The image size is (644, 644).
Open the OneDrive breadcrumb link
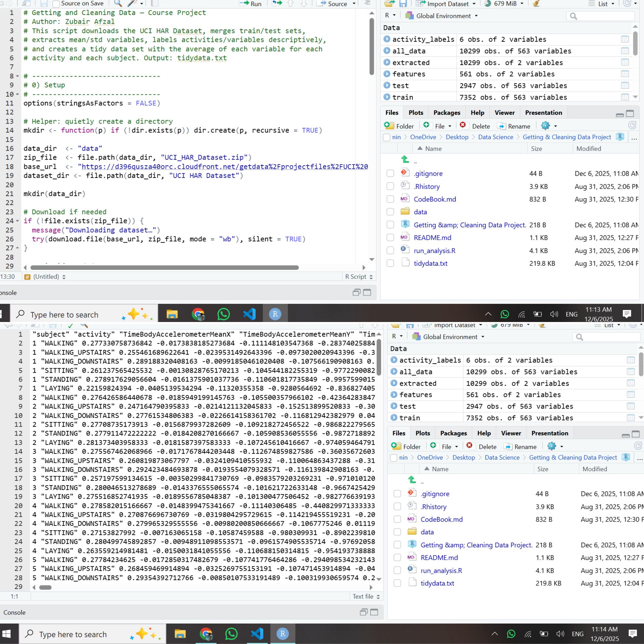coord(423,137)
